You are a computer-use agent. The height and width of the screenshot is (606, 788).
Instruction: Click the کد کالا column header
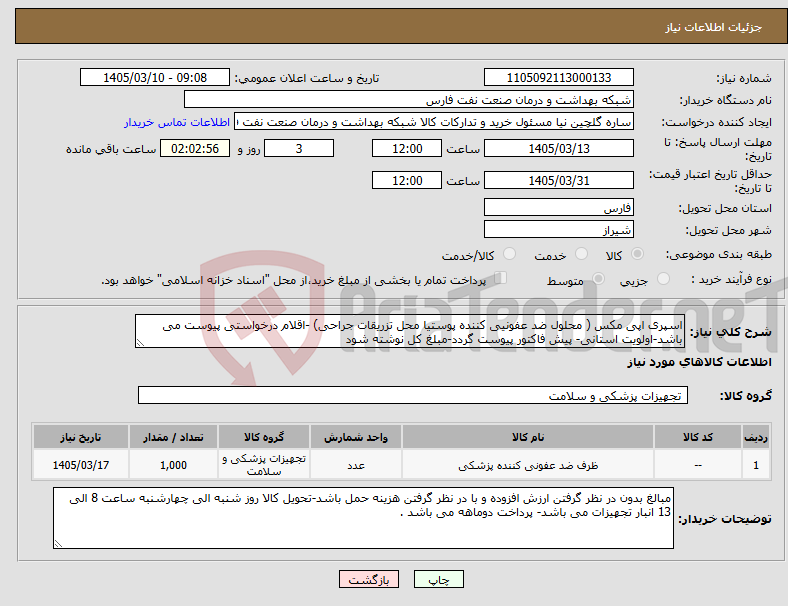698,437
